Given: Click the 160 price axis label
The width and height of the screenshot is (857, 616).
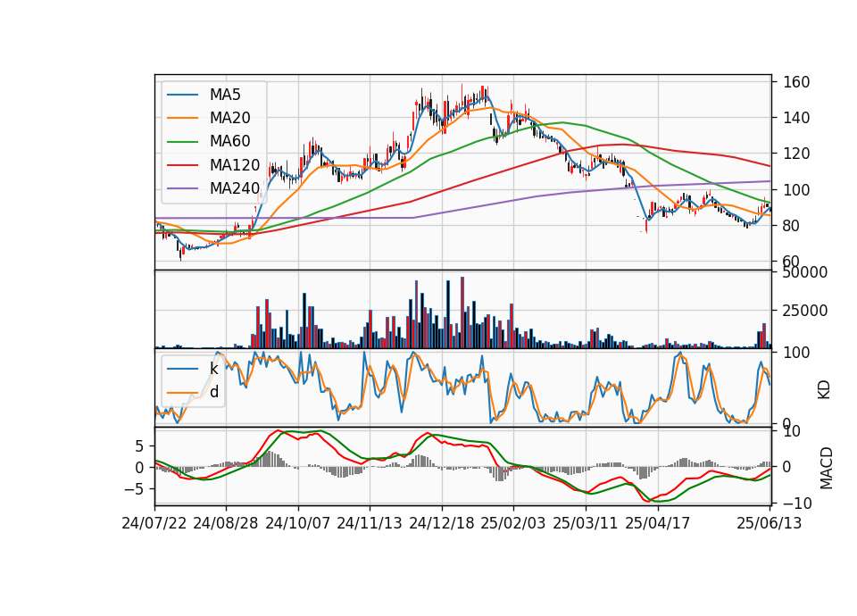Looking at the screenshot, I should point(796,82).
